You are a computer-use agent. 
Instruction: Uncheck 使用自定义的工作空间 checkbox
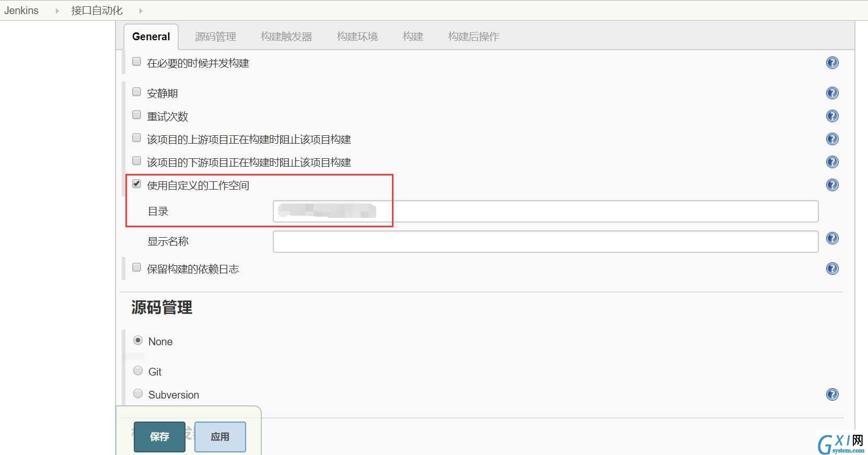pyautogui.click(x=136, y=184)
